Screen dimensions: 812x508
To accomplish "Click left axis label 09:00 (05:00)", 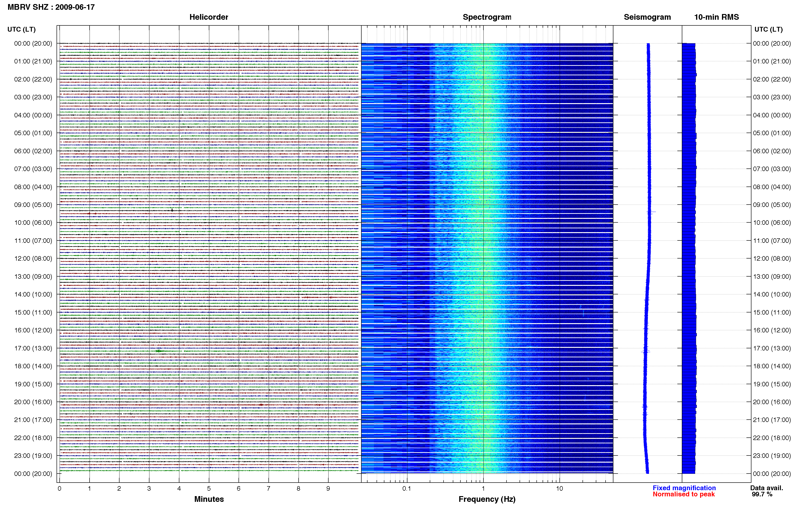I will pos(33,205).
